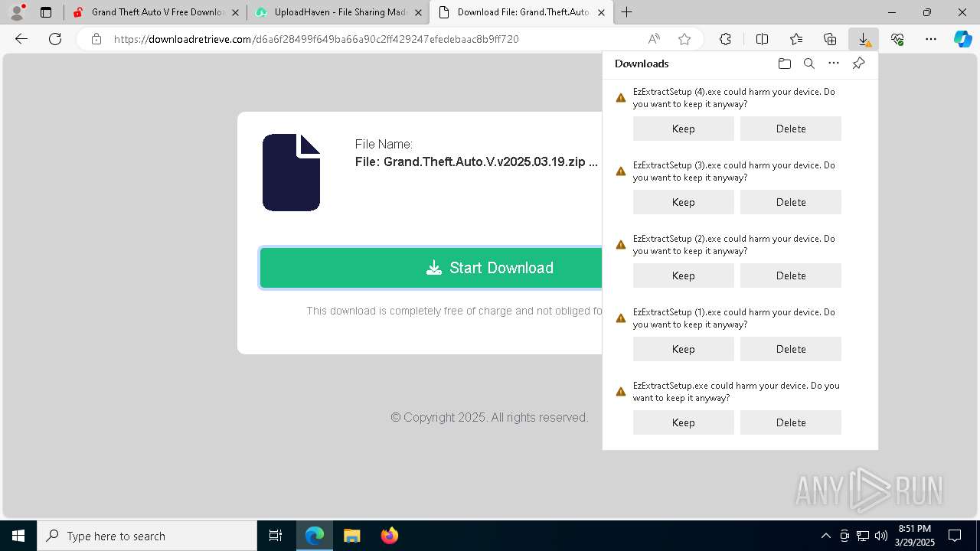
Task: Delete EzExtractSetup (2).exe
Action: 791,275
